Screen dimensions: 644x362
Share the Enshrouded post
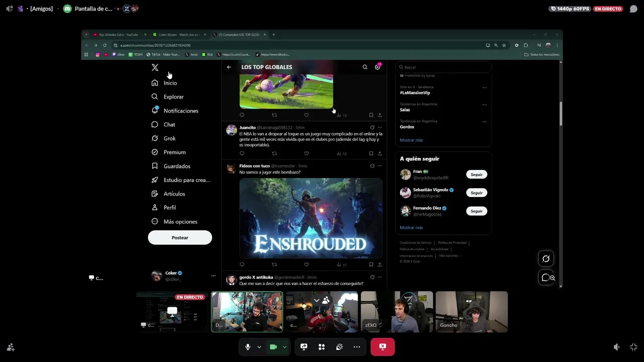click(379, 264)
